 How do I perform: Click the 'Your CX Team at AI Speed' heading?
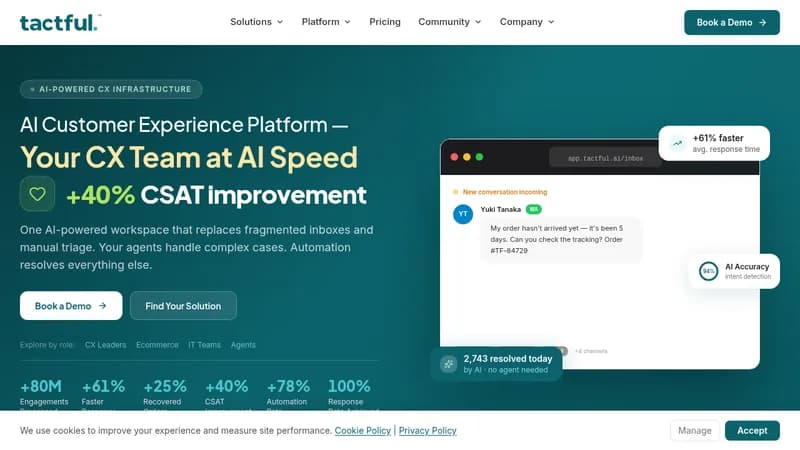pyautogui.click(x=189, y=157)
